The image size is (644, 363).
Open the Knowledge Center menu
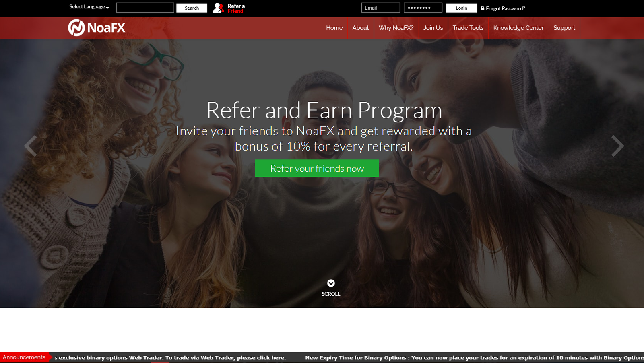pos(518,28)
